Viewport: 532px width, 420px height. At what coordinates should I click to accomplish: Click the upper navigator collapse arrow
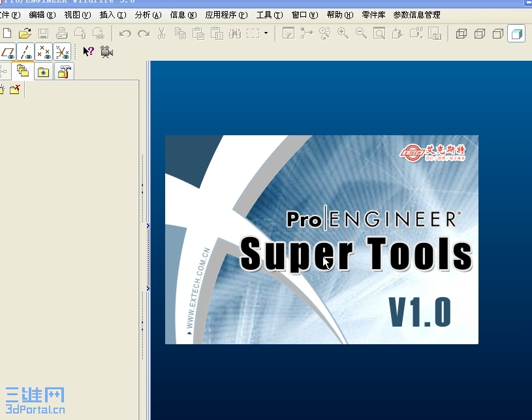148,226
